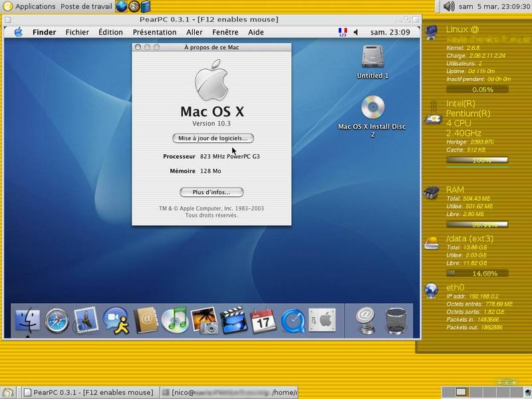Click the Linux panel speaker volume icon
This screenshot has height=399, width=532.
click(x=448, y=6)
